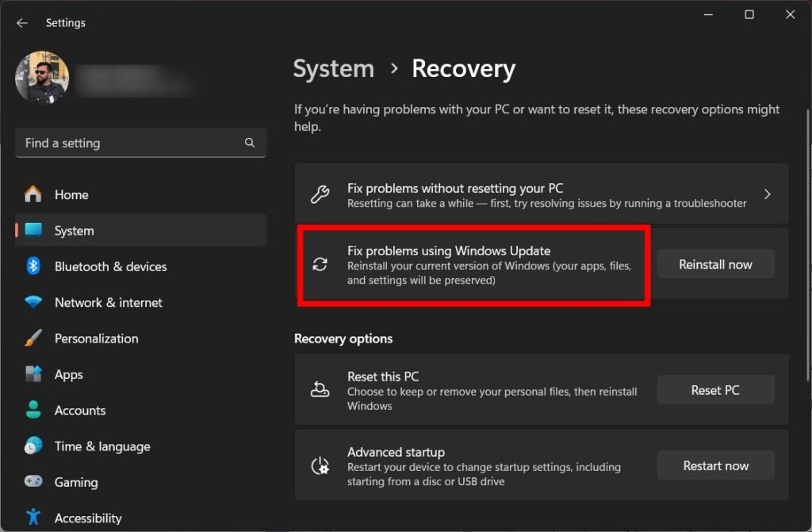Click the Settings title text
Screen dimensions: 812x532
[65, 23]
